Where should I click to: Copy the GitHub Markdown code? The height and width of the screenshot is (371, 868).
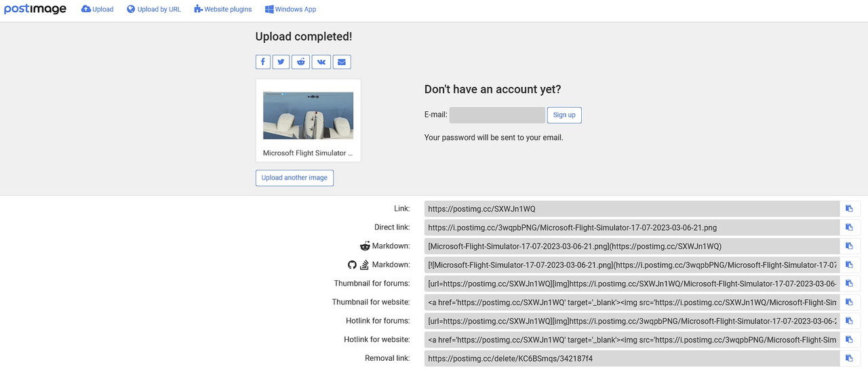click(849, 265)
